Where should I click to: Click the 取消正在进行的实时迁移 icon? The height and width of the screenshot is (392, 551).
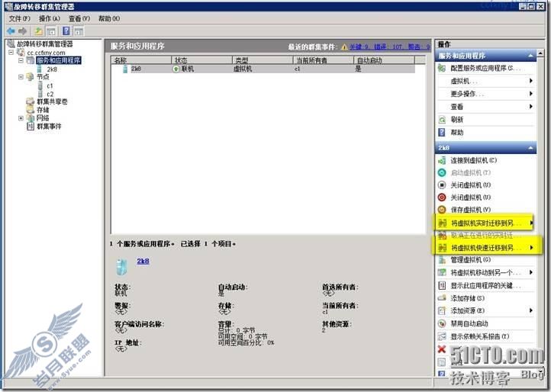[442, 236]
